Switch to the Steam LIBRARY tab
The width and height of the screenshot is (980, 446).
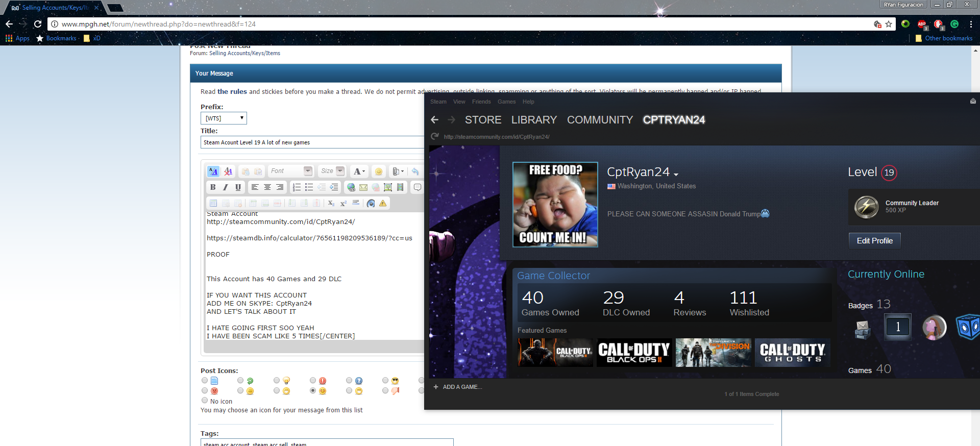click(534, 120)
